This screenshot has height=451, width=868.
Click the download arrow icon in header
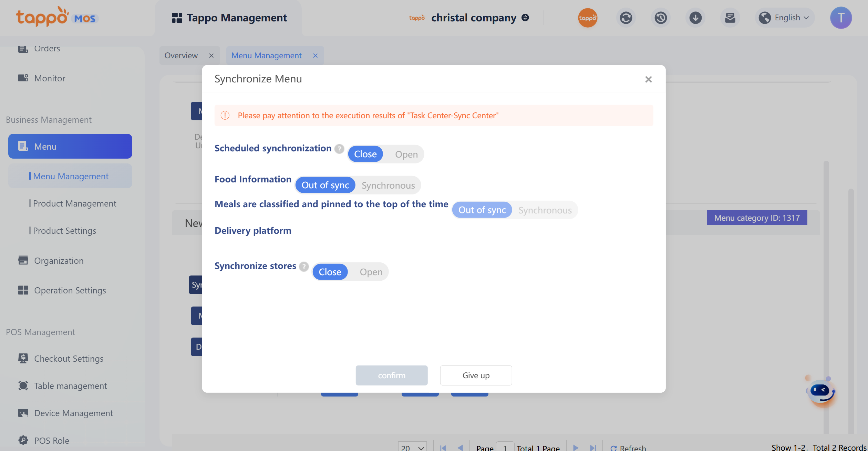pyautogui.click(x=695, y=18)
